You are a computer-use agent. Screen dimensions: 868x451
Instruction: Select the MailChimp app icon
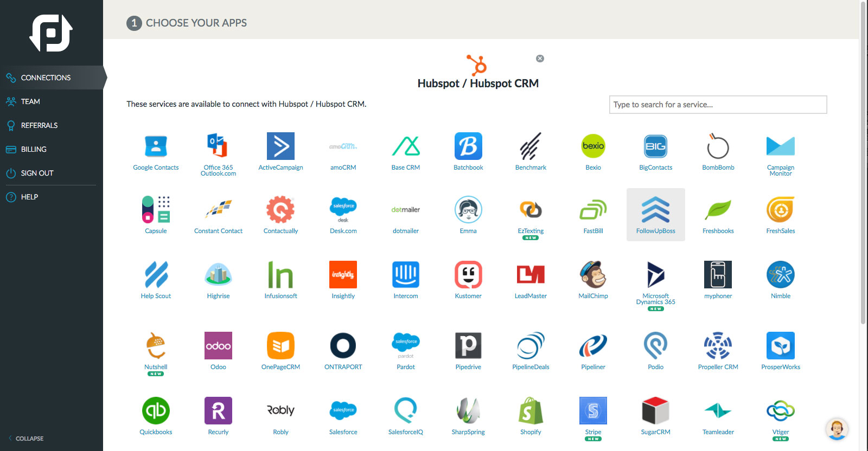tap(593, 275)
